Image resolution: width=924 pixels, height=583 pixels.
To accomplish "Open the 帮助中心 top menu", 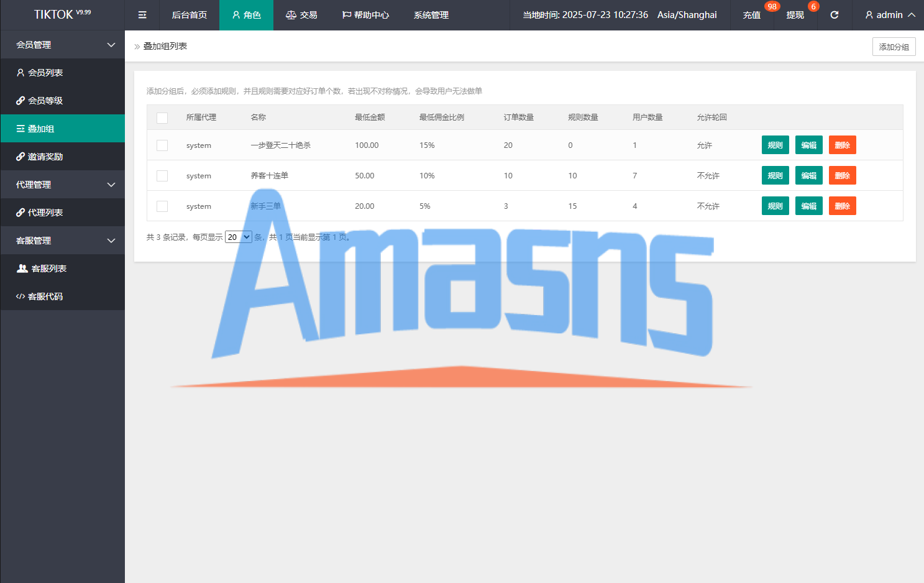I will [x=365, y=15].
